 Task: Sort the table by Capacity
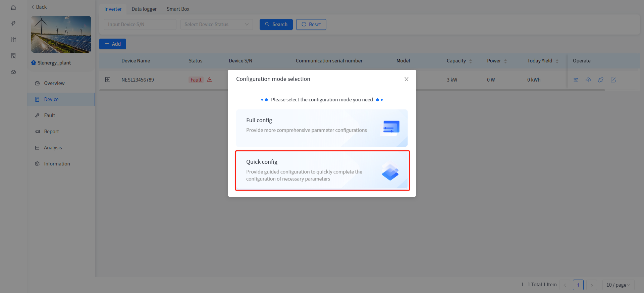470,61
